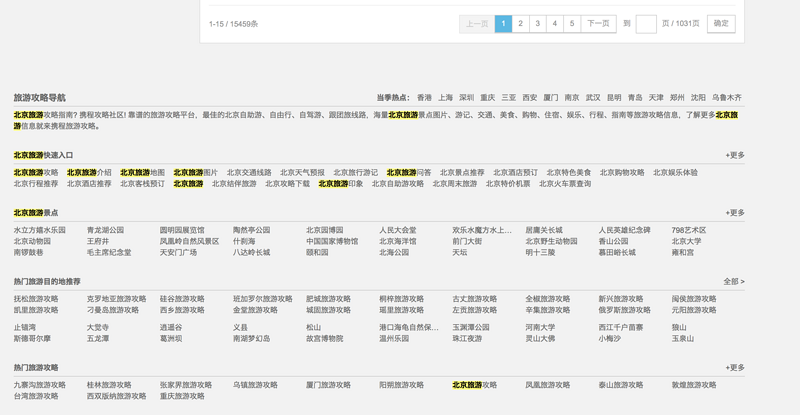Open 王府井 attraction link
Image resolution: width=800 pixels, height=415 pixels.
[98, 241]
